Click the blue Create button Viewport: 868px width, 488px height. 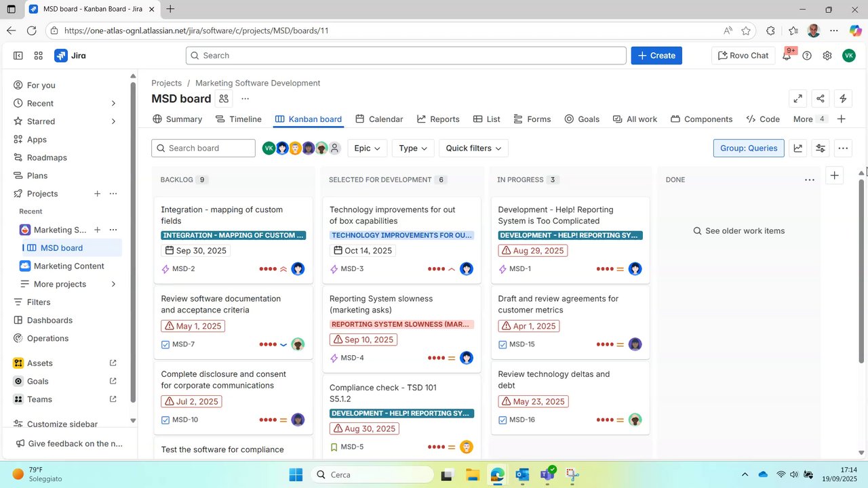pos(656,56)
